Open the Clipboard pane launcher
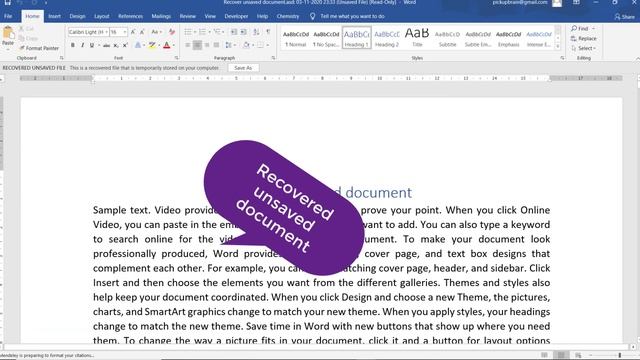The height and width of the screenshot is (360, 640). (61, 58)
